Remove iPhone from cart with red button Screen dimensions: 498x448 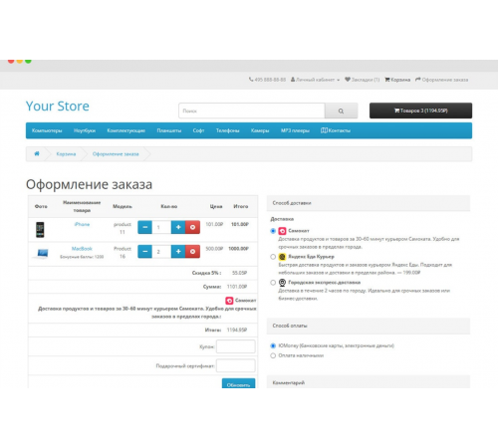point(192,227)
